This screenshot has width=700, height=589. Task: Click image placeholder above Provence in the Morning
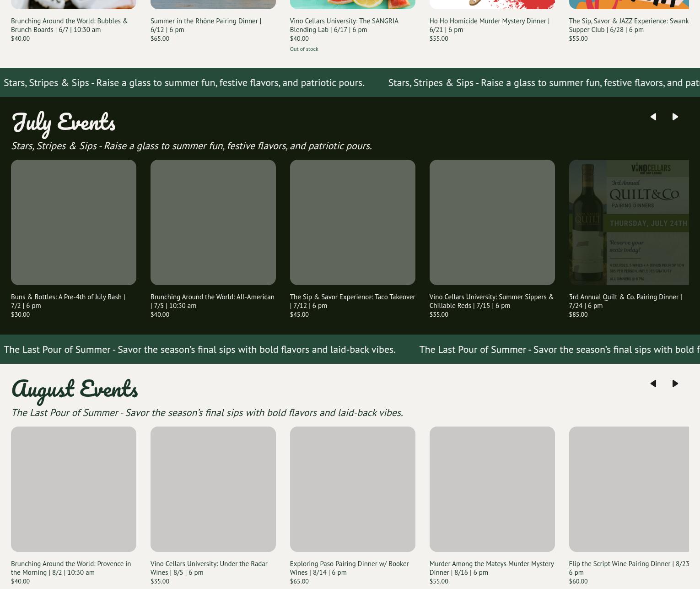[74, 489]
